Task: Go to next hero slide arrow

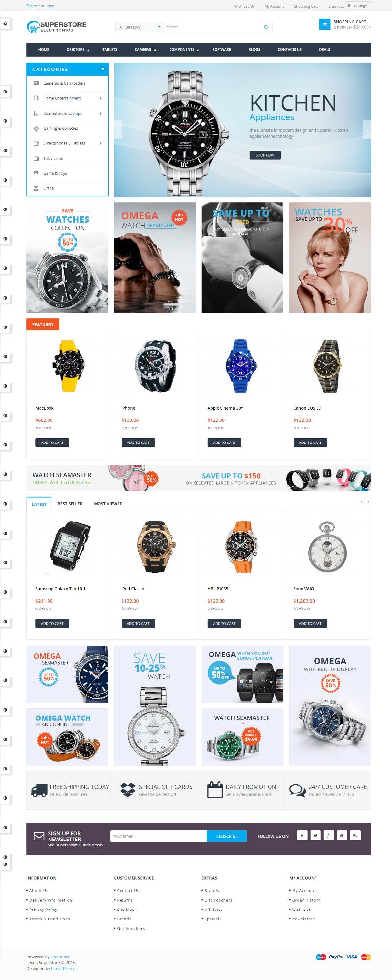Action: click(x=367, y=130)
